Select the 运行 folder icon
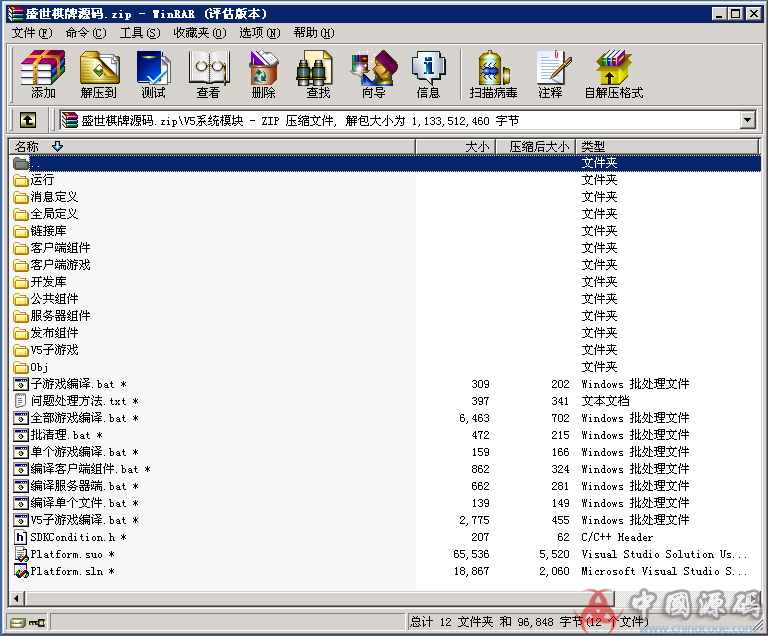Image resolution: width=768 pixels, height=636 pixels. coord(21,180)
